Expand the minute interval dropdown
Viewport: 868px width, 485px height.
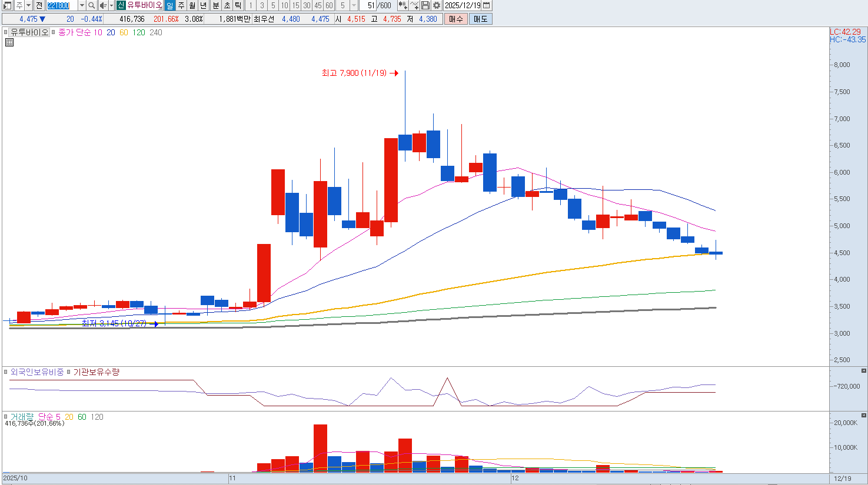[354, 5]
